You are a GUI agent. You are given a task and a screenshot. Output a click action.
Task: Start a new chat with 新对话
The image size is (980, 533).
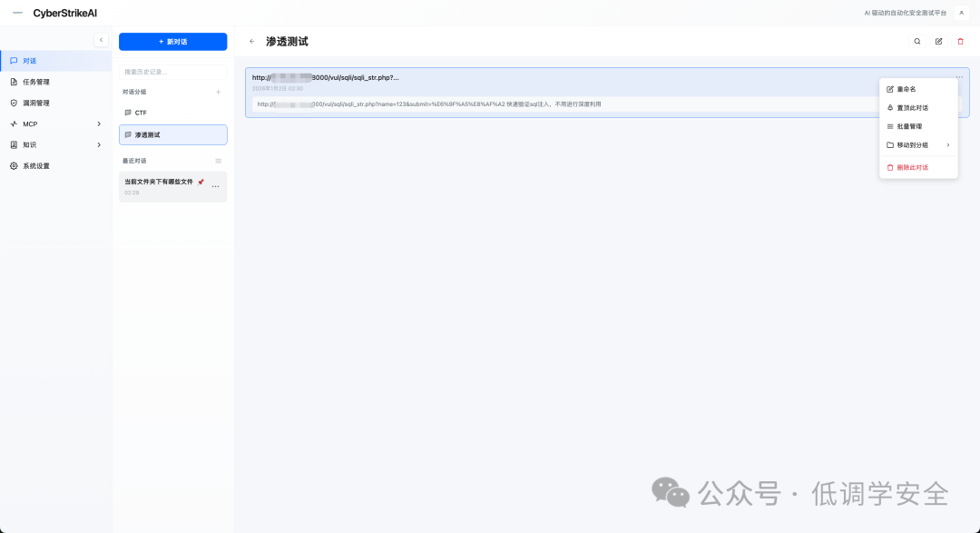point(173,42)
